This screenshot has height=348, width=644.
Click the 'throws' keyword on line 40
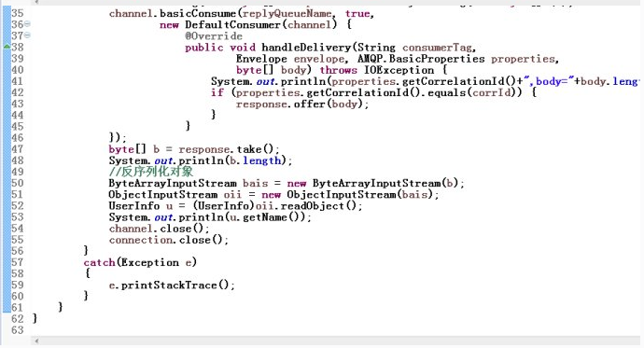[x=339, y=70]
